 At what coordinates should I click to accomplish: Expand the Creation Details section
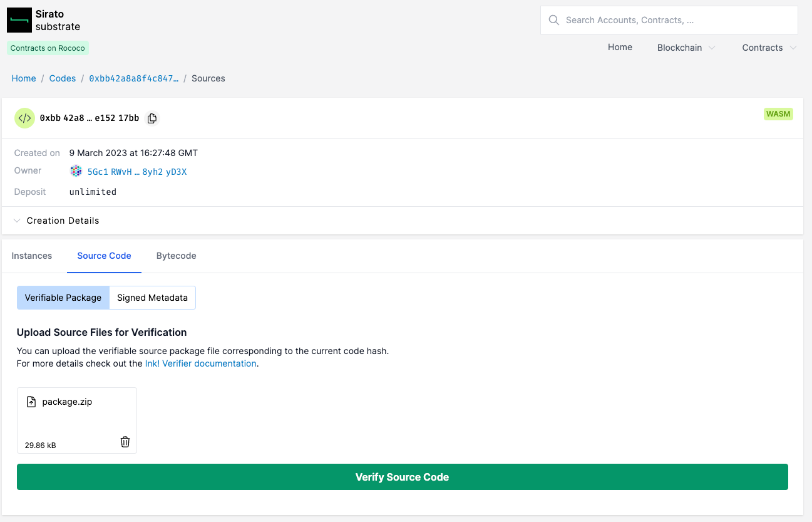click(x=63, y=221)
